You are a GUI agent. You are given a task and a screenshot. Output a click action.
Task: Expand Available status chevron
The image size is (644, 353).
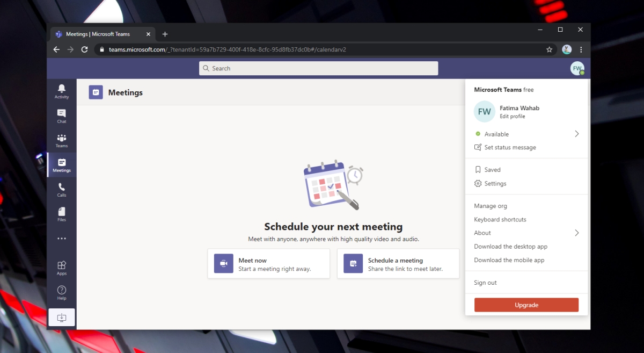coord(577,134)
